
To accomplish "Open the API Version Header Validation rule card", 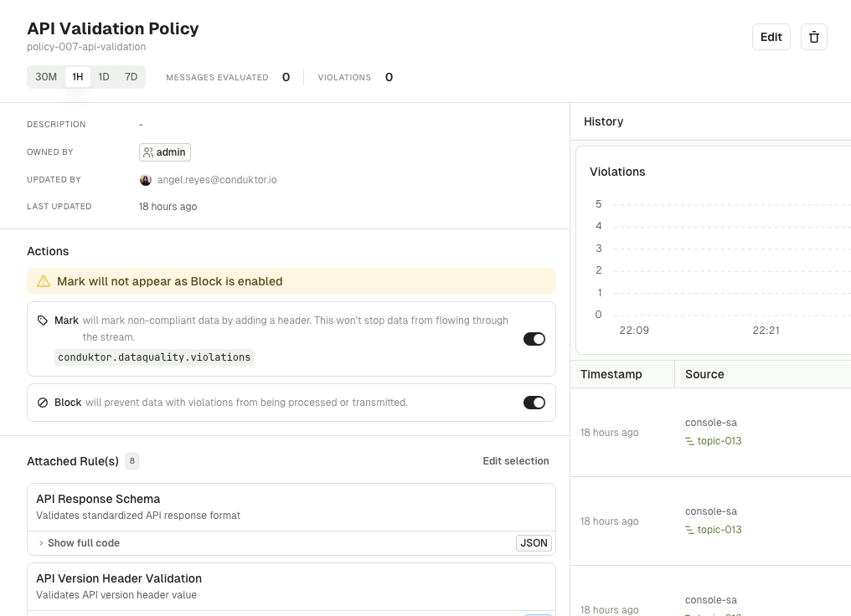I will coord(119,578).
